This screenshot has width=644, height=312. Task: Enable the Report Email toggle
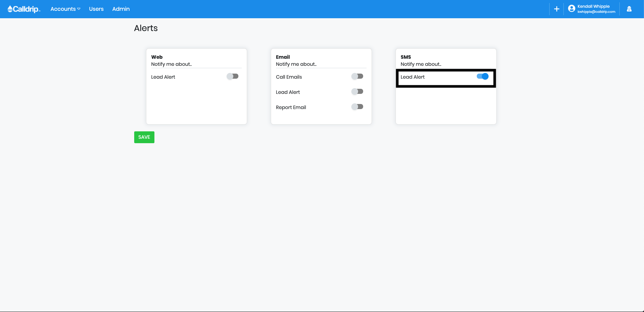[x=357, y=107]
